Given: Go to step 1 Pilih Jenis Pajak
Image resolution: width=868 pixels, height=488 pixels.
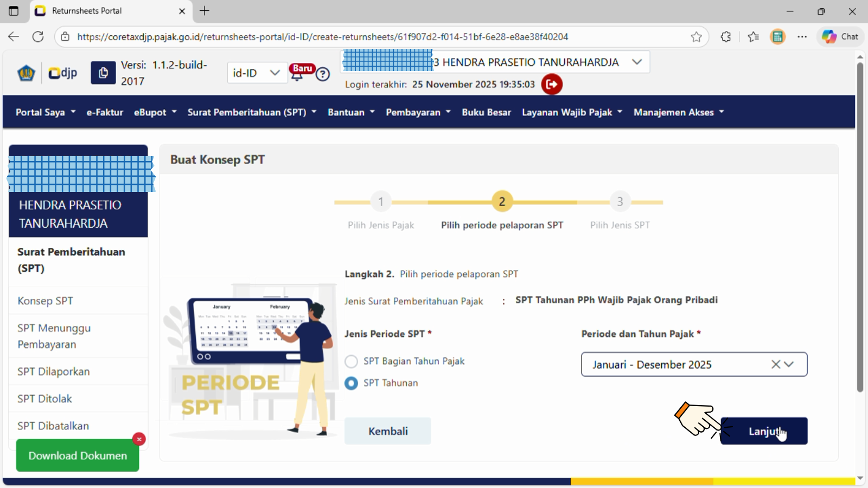Looking at the screenshot, I should click(x=381, y=202).
